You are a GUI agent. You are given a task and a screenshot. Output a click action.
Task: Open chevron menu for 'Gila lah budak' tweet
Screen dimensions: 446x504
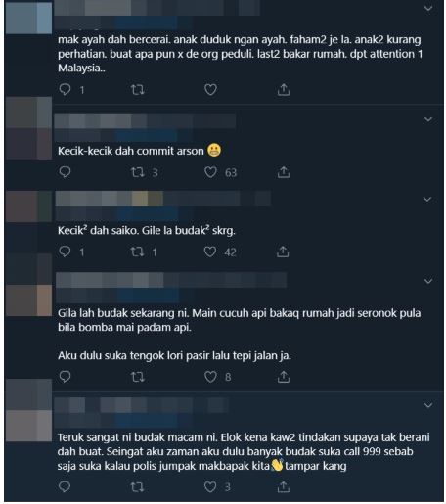click(x=427, y=281)
